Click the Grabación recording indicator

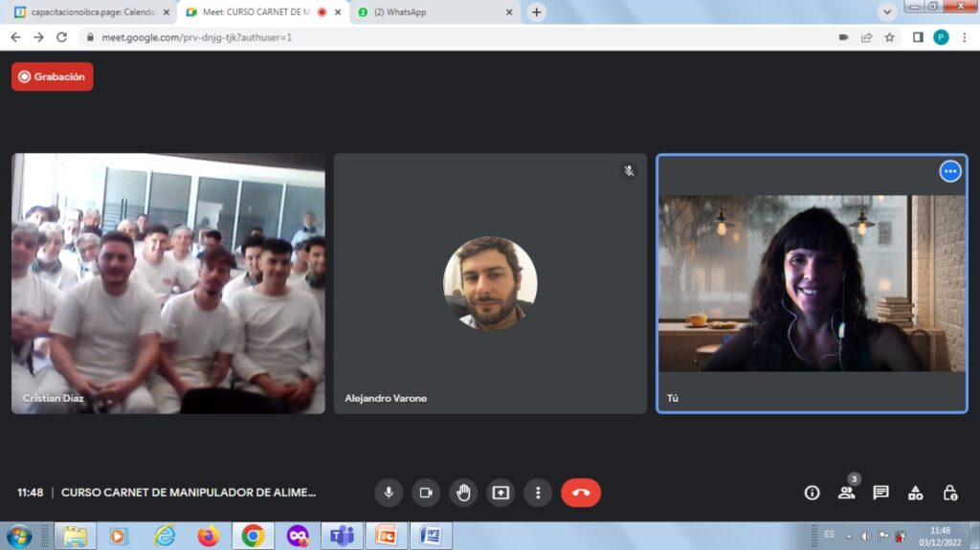tap(53, 77)
